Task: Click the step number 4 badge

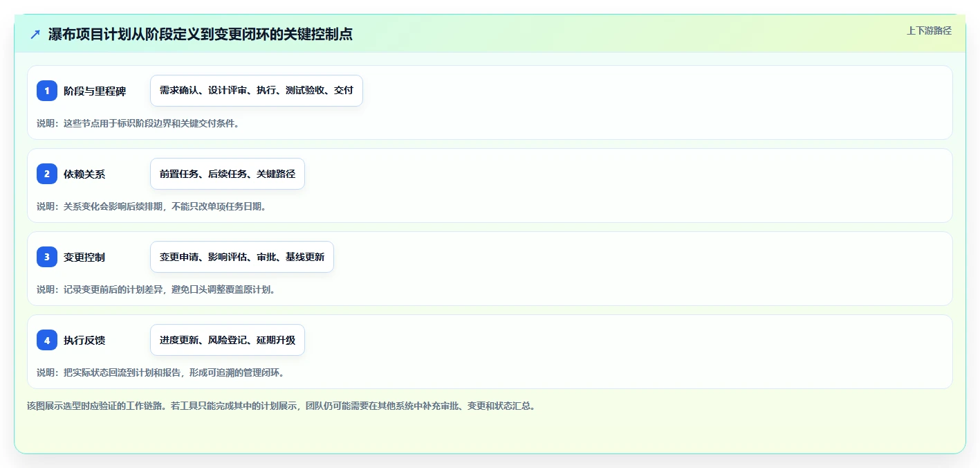Action: pyautogui.click(x=47, y=340)
